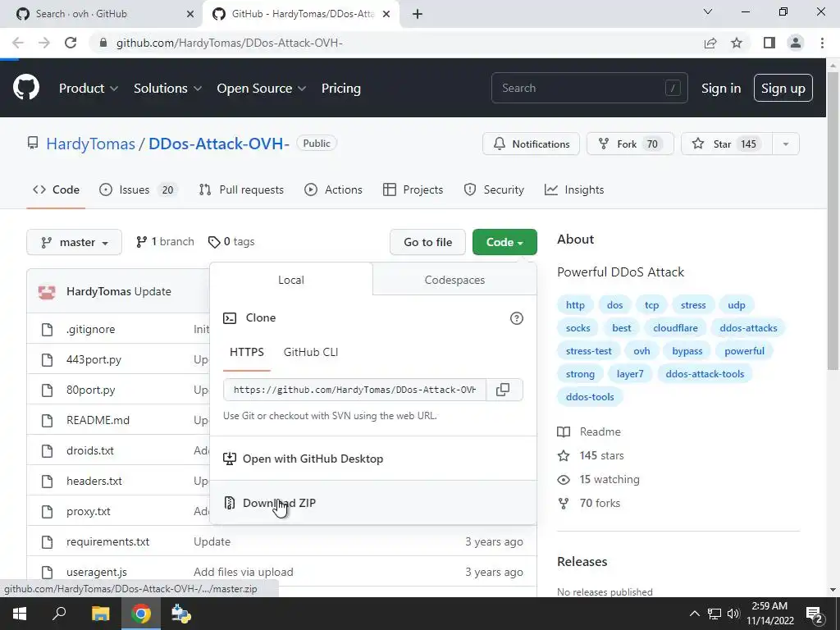Click the ddos-attack-tools topic tag
This screenshot has height=630, width=840.
coord(705,374)
